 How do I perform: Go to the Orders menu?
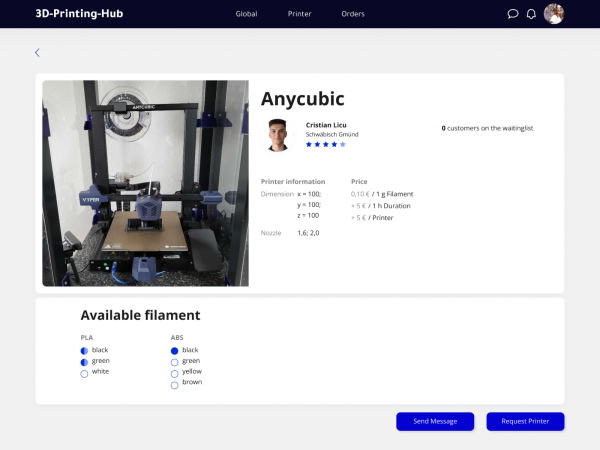tap(353, 14)
